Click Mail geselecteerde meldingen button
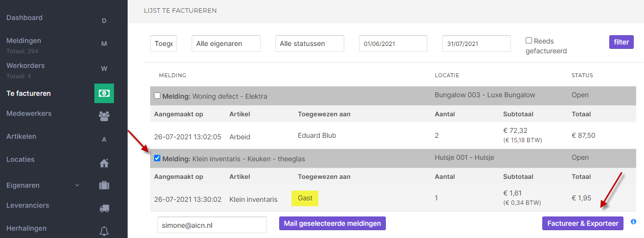The width and height of the screenshot is (644, 238). coord(333,223)
